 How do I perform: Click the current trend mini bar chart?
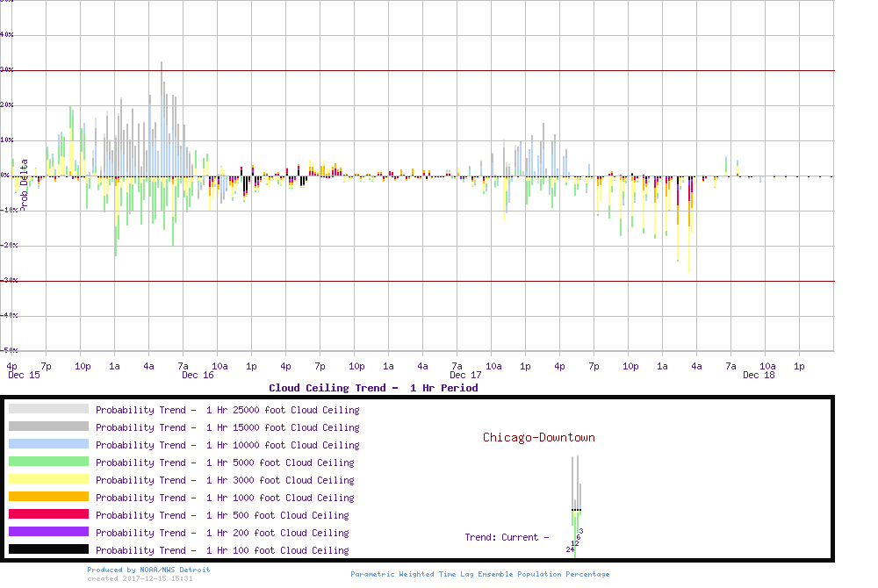(576, 505)
